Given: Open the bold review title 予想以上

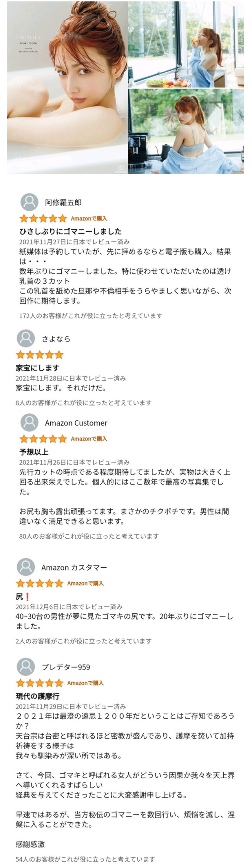Looking at the screenshot, I should (34, 452).
